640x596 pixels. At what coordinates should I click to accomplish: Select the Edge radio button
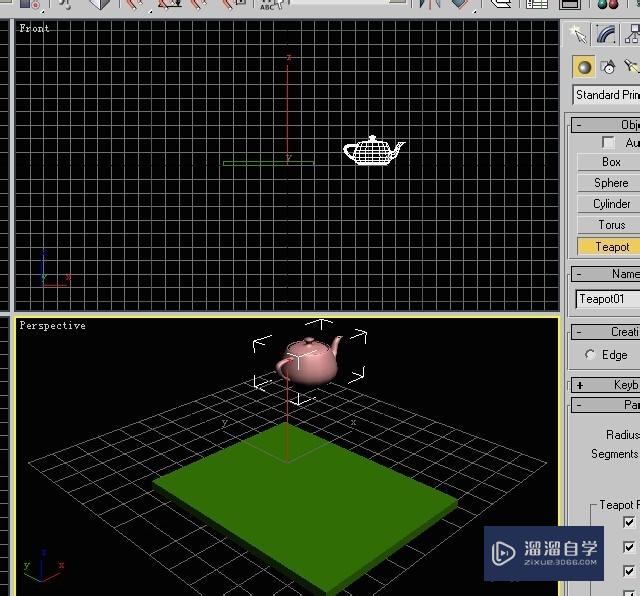click(590, 355)
